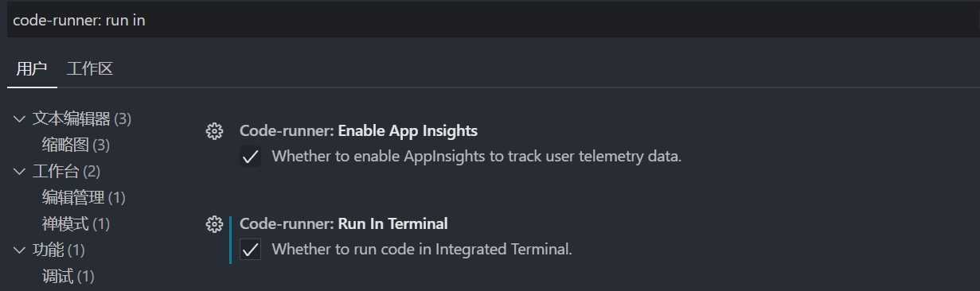The width and height of the screenshot is (980, 291).
Task: Select the 工作台 (2) category label
Action: (x=66, y=172)
